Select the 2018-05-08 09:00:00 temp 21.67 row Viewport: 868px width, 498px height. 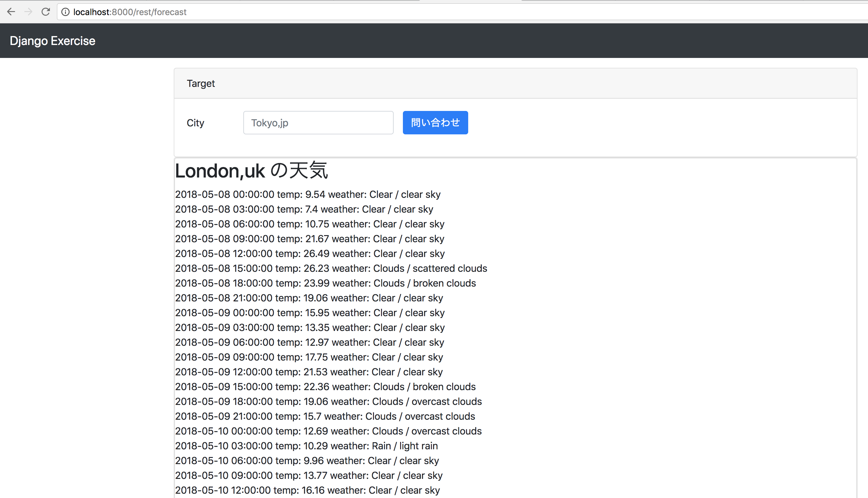[310, 239]
